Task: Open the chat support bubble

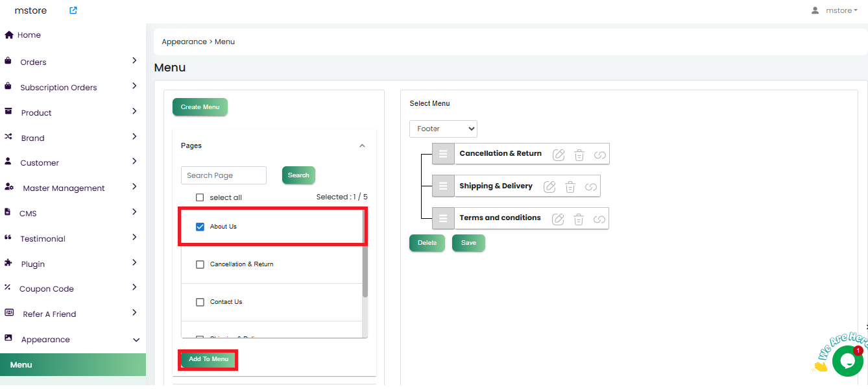Action: pyautogui.click(x=847, y=360)
